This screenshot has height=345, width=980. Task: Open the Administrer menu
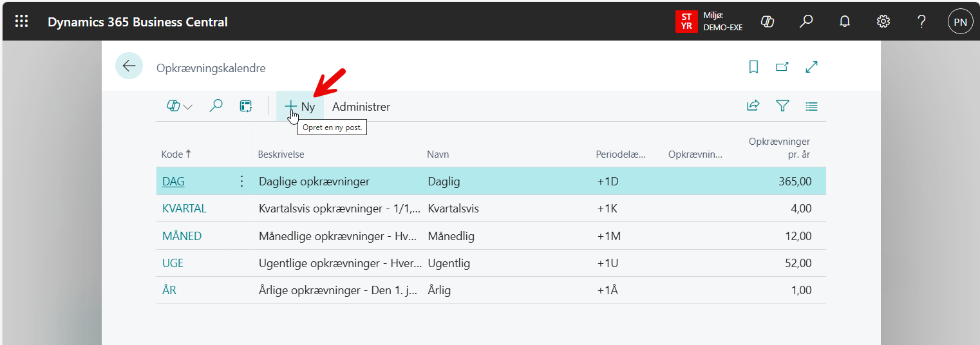pos(361,107)
